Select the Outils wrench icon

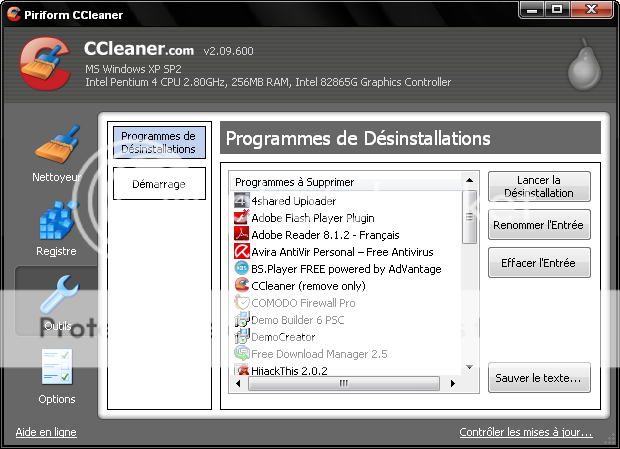(x=59, y=294)
